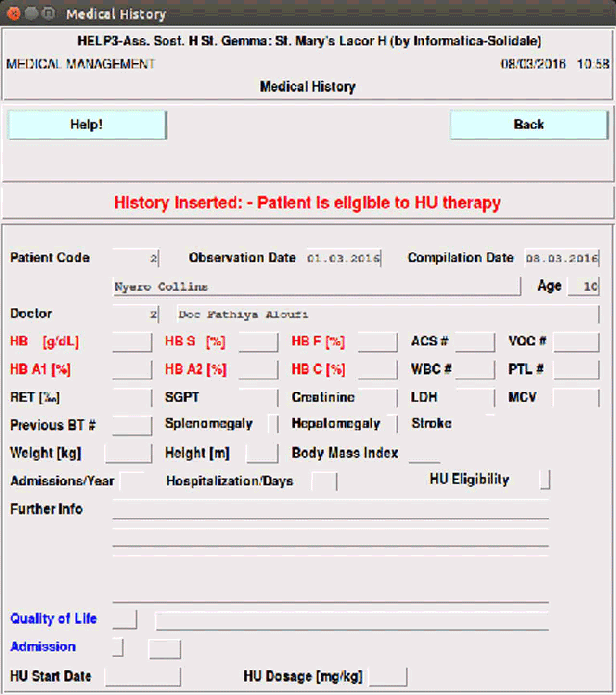Click the HB C [%] input field

[378, 370]
